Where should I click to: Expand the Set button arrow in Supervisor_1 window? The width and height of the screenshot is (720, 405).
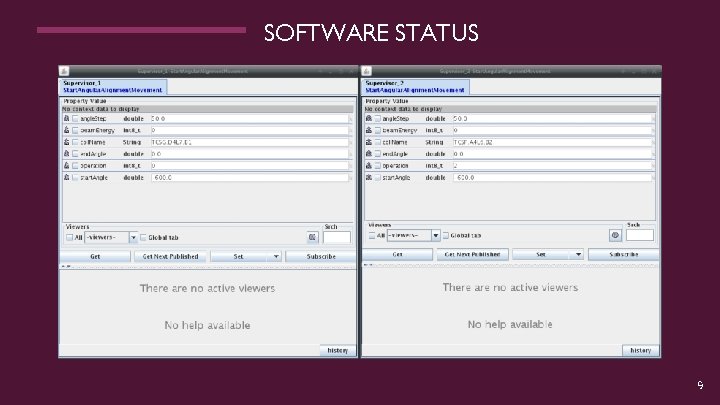click(276, 256)
